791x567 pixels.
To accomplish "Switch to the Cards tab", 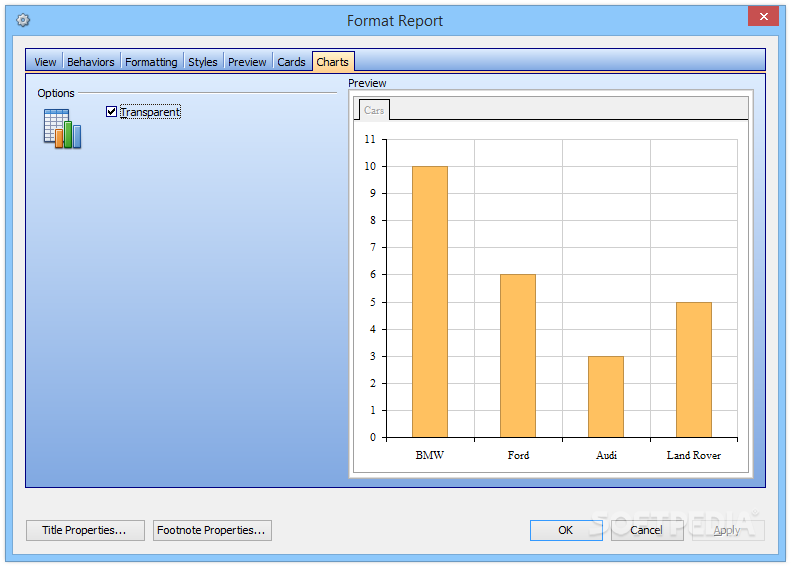I will pyautogui.click(x=292, y=62).
